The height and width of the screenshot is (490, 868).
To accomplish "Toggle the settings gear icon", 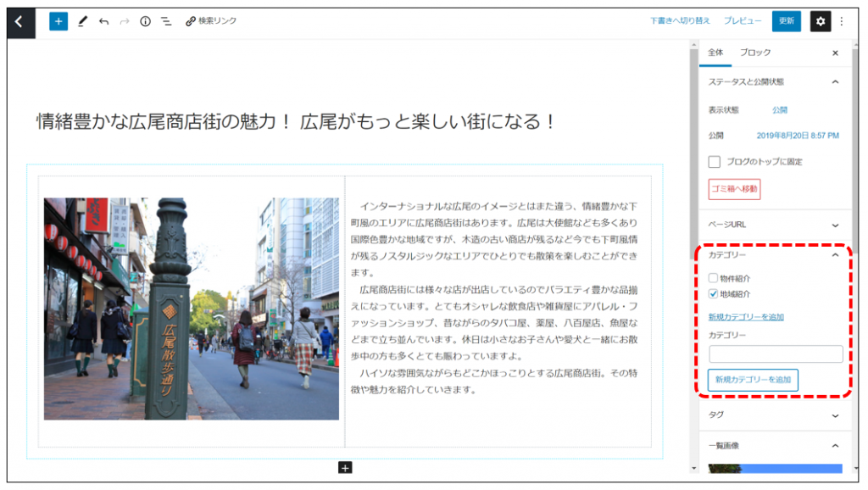I will click(820, 22).
